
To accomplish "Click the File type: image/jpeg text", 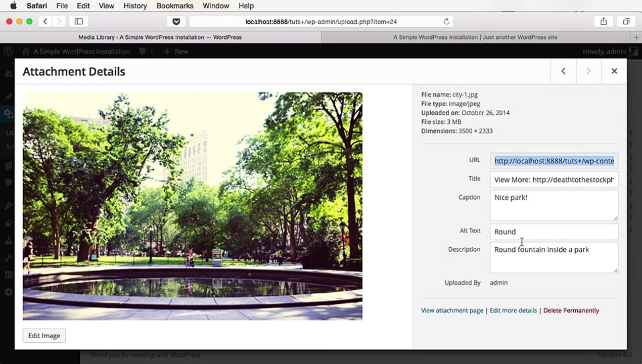I will [x=450, y=104].
